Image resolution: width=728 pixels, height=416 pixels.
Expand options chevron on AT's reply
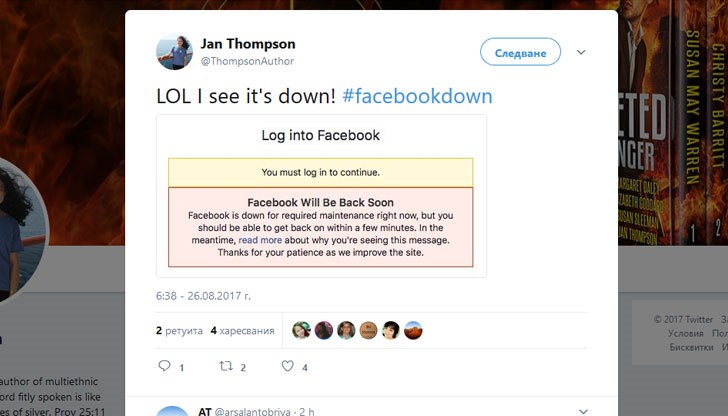[x=583, y=411]
